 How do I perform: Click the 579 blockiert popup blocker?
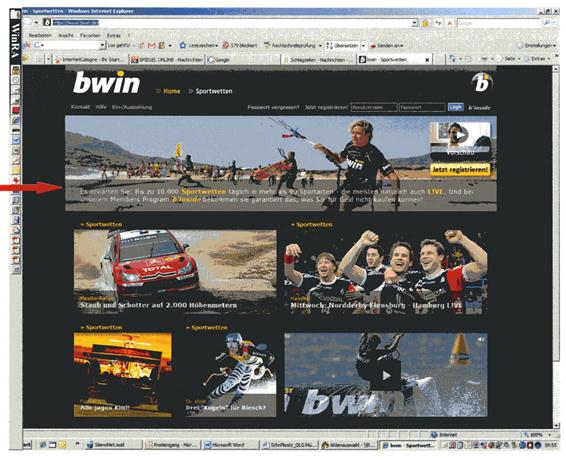tap(240, 45)
